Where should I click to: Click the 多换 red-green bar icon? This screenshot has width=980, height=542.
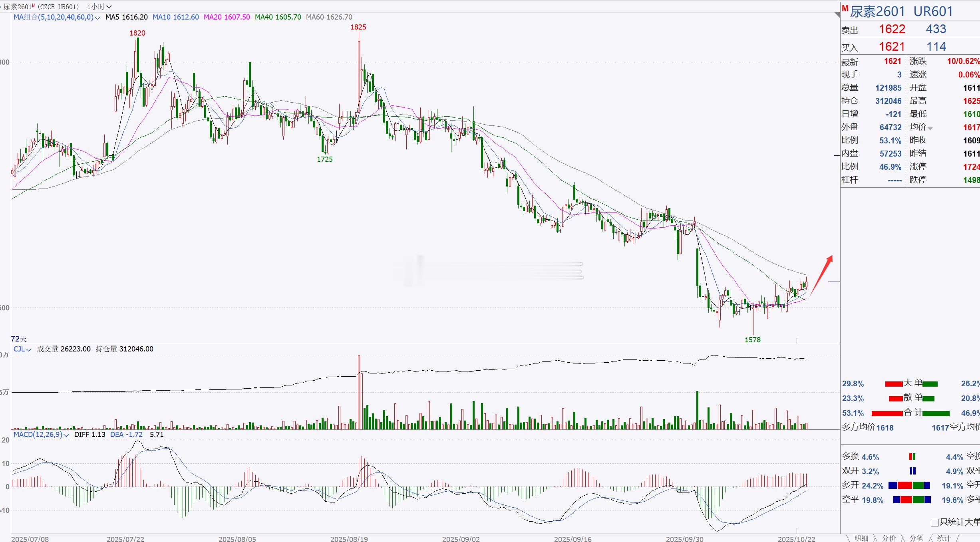point(912,457)
